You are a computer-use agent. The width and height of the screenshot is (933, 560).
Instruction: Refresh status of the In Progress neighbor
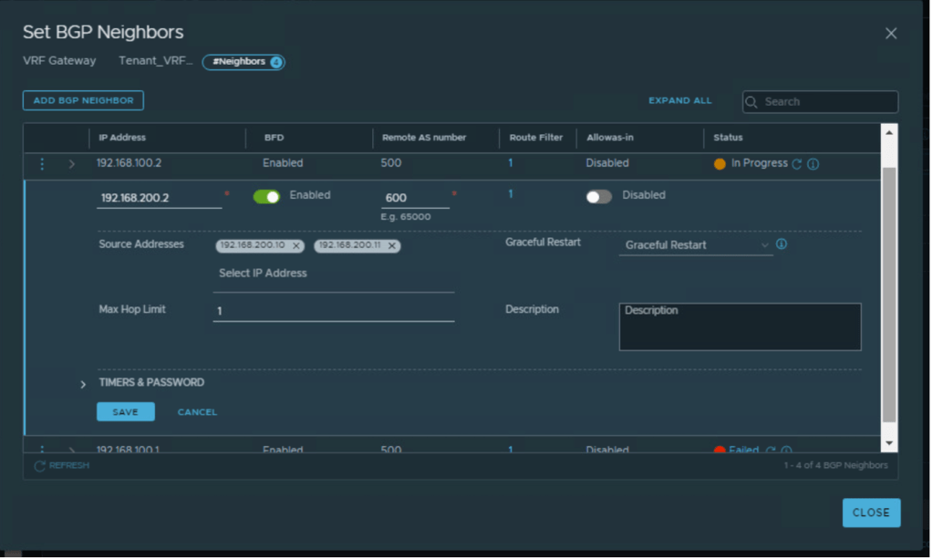point(796,164)
